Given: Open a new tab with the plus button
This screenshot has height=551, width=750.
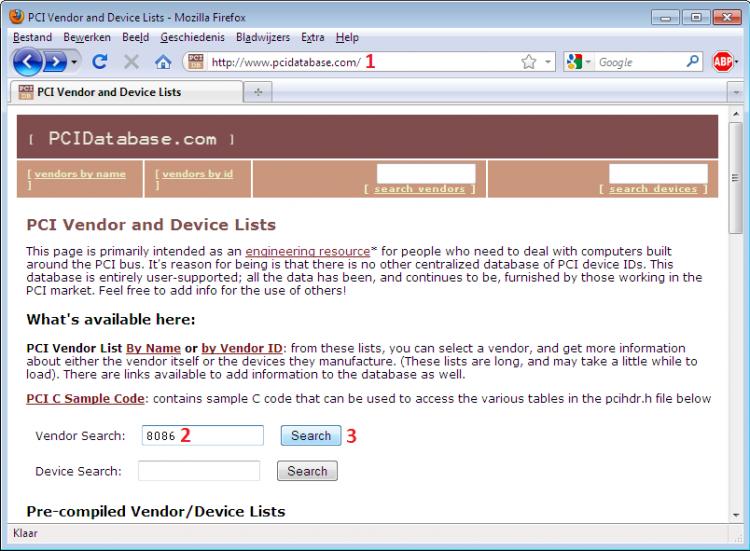Looking at the screenshot, I should 258,92.
